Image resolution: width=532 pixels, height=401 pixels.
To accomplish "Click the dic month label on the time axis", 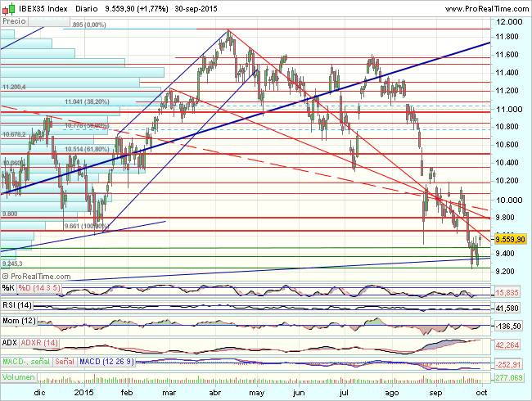I will (40, 393).
